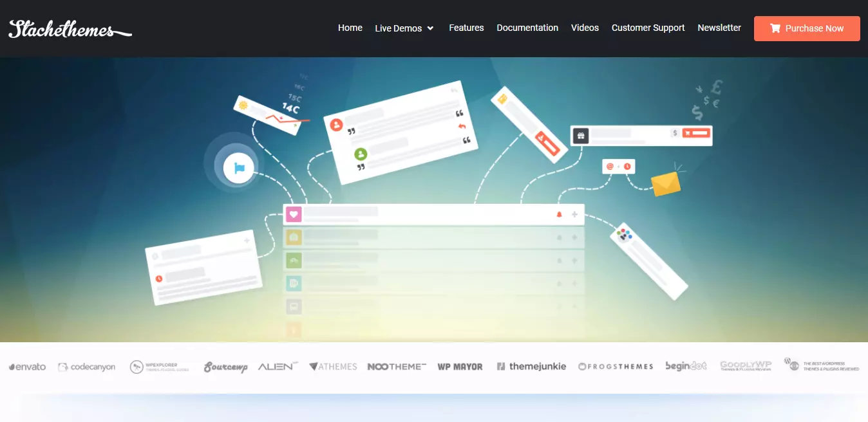Click the Alien WP logo

pyautogui.click(x=278, y=366)
